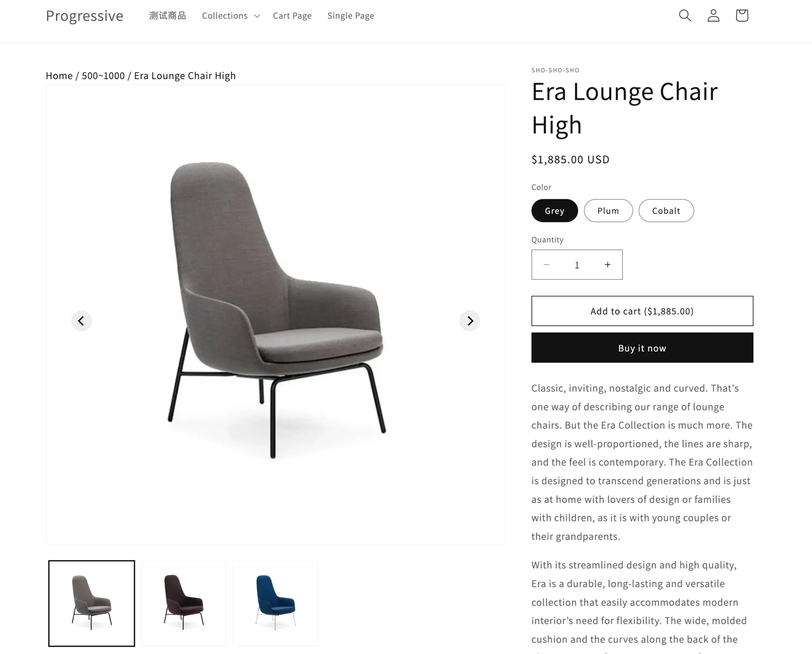Click the Buy it now button
The height and width of the screenshot is (654, 812).
(642, 348)
